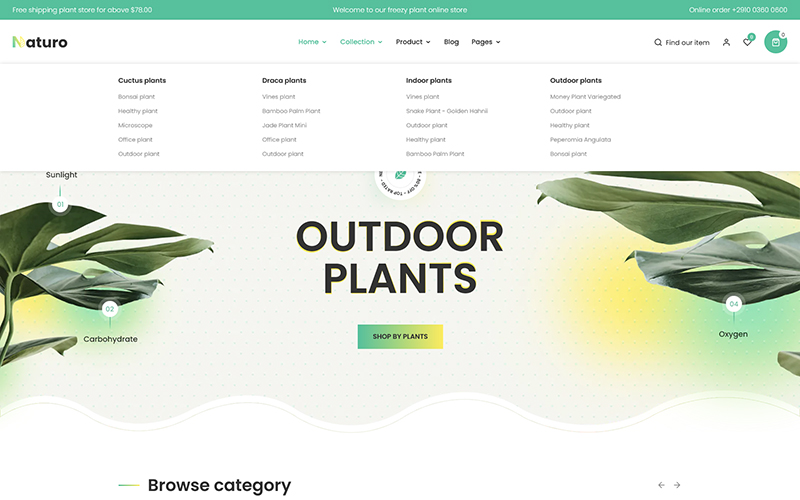The width and height of the screenshot is (800, 500).
Task: Click the user account icon
Action: [x=726, y=42]
